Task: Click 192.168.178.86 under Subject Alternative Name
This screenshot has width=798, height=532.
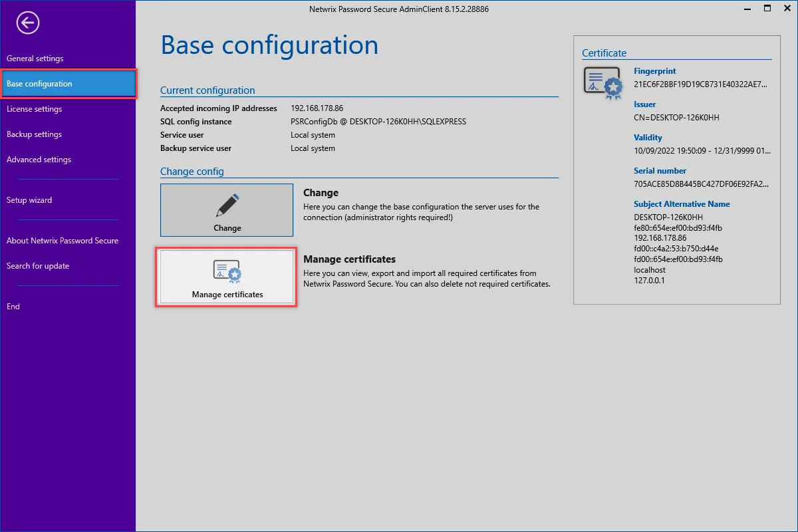Action: tap(660, 238)
